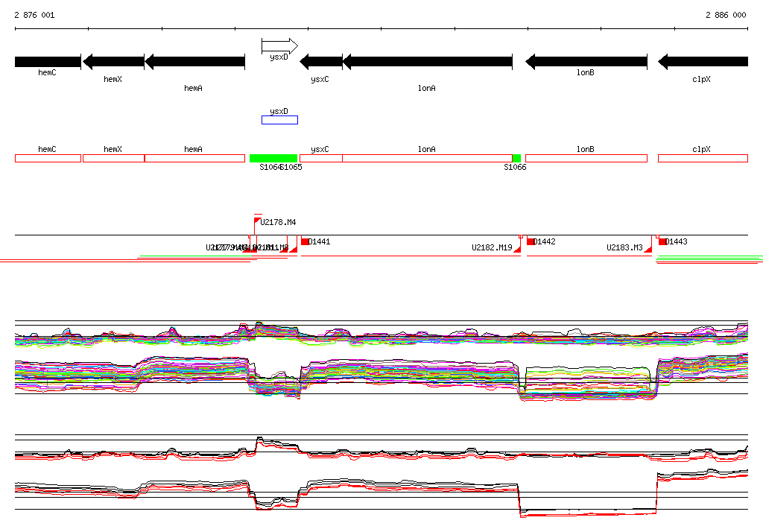Select the lonA black gene arrow
Viewport: 763px width, 532px height.
click(x=428, y=62)
